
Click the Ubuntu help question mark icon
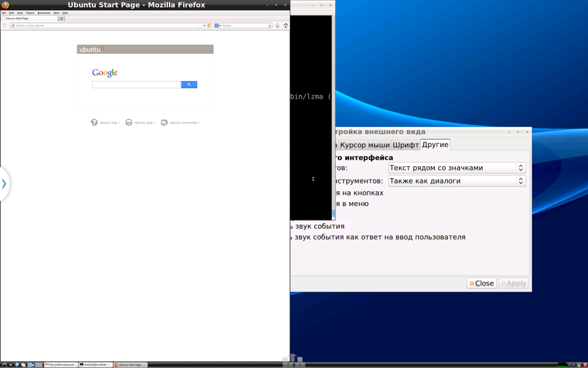94,122
